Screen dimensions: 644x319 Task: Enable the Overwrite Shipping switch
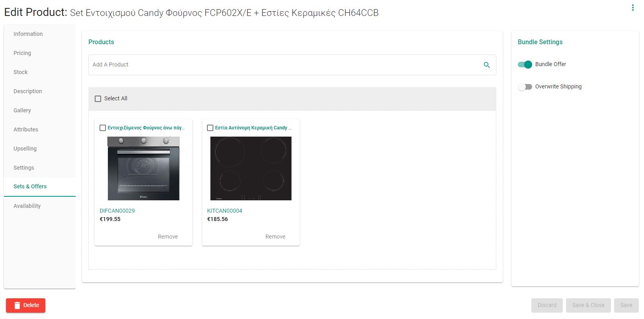click(525, 87)
